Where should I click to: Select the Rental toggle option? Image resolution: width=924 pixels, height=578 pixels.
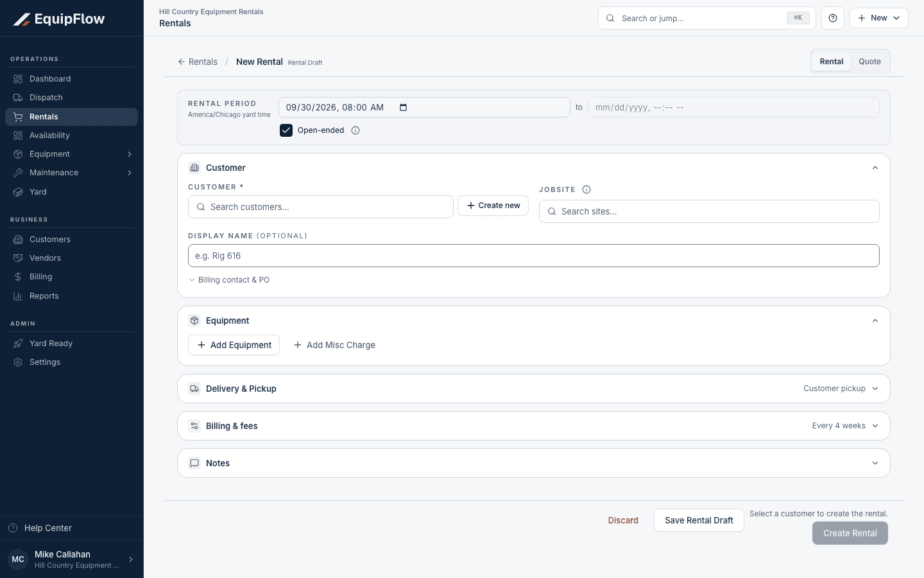832,62
